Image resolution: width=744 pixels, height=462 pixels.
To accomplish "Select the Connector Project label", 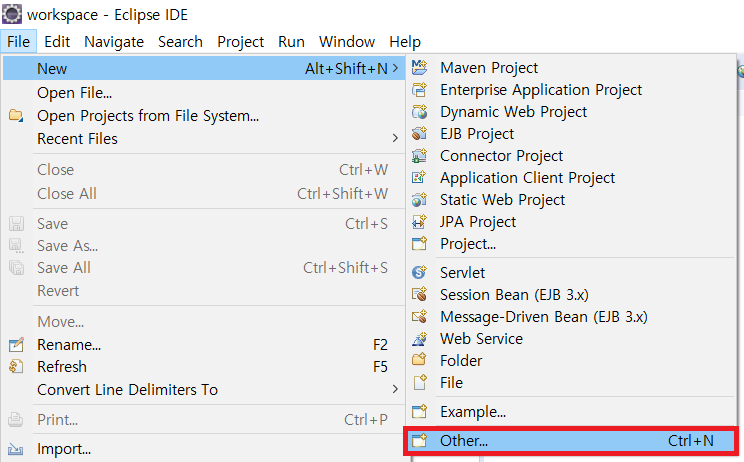I will pyautogui.click(x=502, y=156).
